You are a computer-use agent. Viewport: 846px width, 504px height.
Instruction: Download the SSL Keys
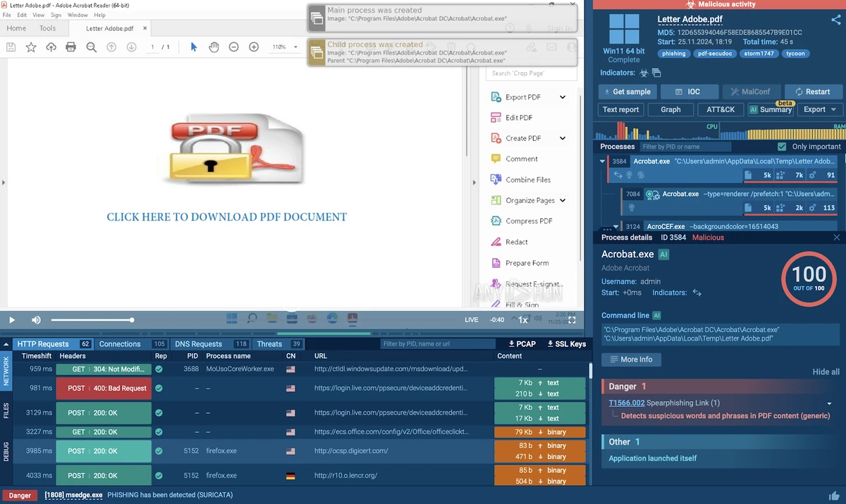click(565, 344)
